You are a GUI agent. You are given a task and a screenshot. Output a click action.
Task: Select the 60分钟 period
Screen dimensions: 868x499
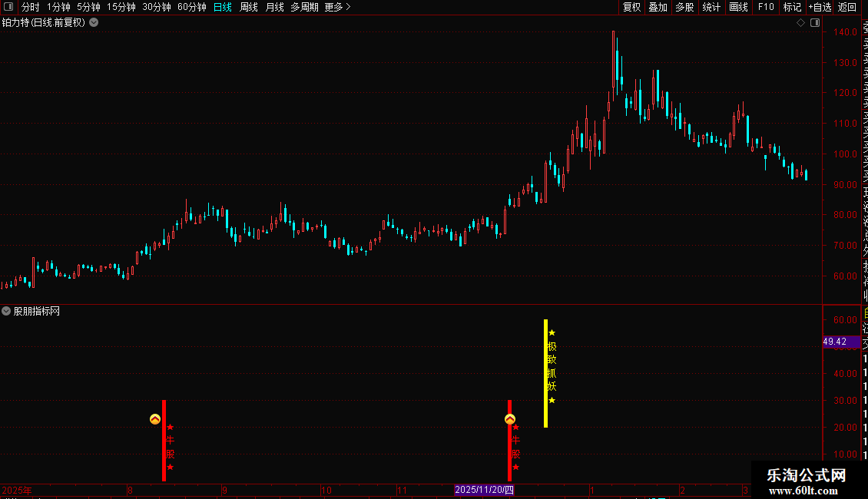click(x=191, y=7)
